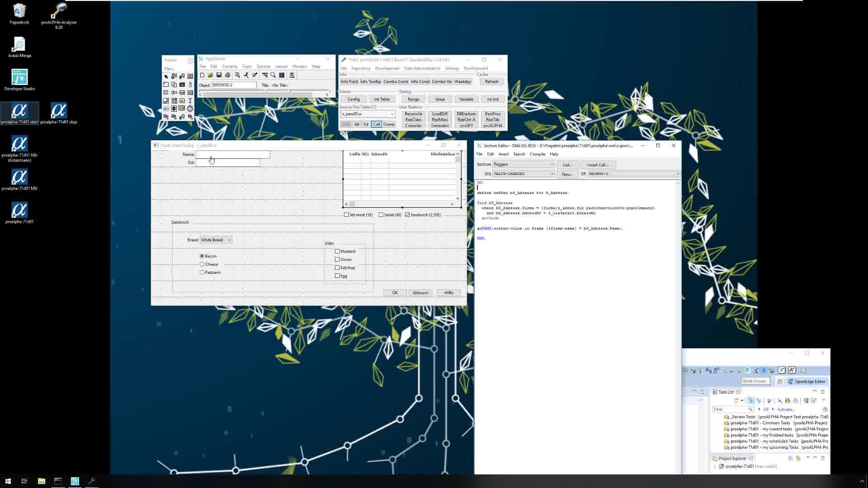Viewport: 868px width, 488px height.
Task: Check the Set meal (55) checkbox
Action: coord(346,215)
